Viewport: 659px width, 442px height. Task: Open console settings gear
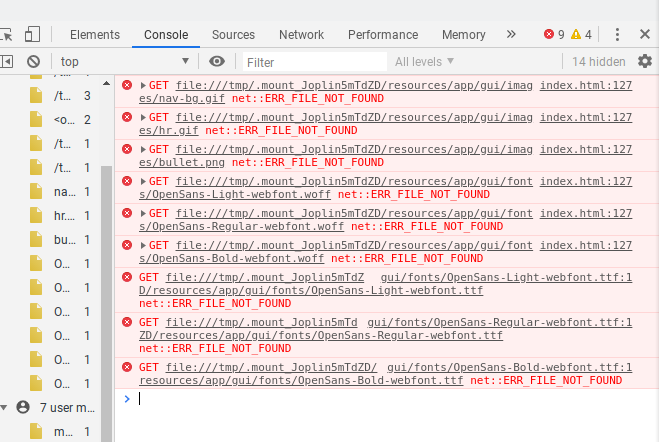645,61
